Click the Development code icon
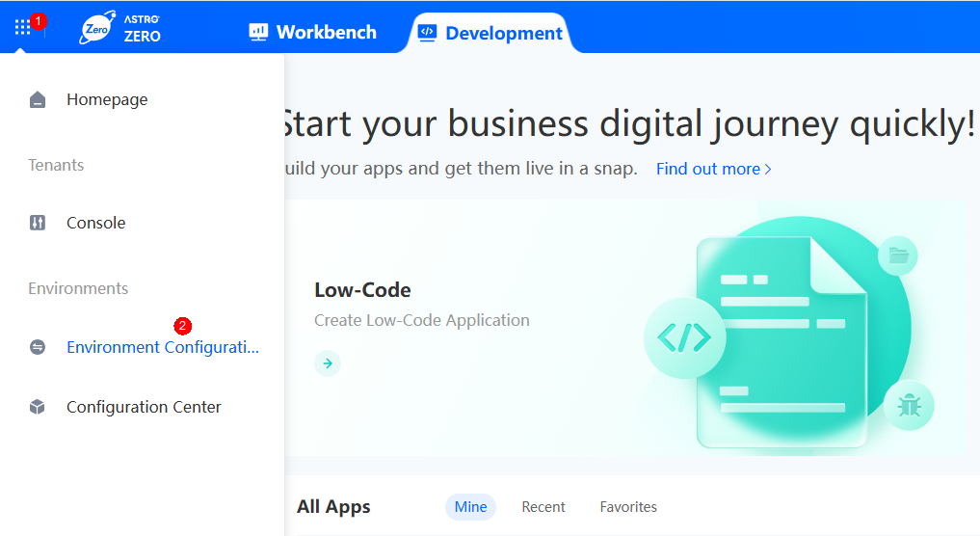 (428, 33)
